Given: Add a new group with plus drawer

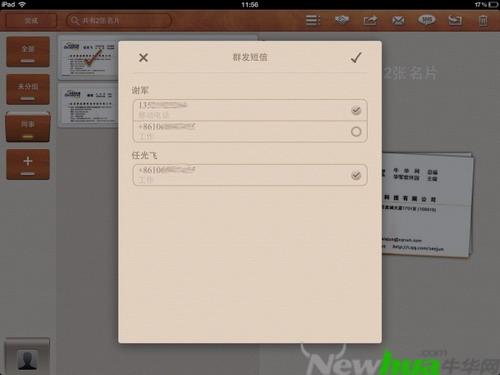Looking at the screenshot, I should click(x=28, y=165).
